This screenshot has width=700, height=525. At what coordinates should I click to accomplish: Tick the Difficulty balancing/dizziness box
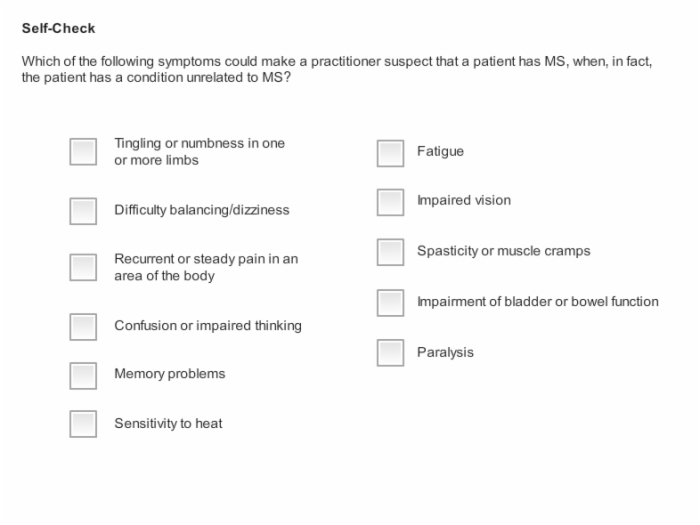pyautogui.click(x=83, y=211)
